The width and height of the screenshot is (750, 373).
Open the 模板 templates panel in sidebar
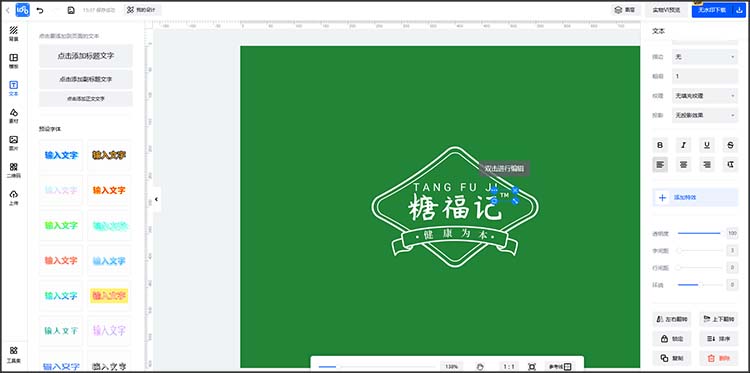point(14,61)
